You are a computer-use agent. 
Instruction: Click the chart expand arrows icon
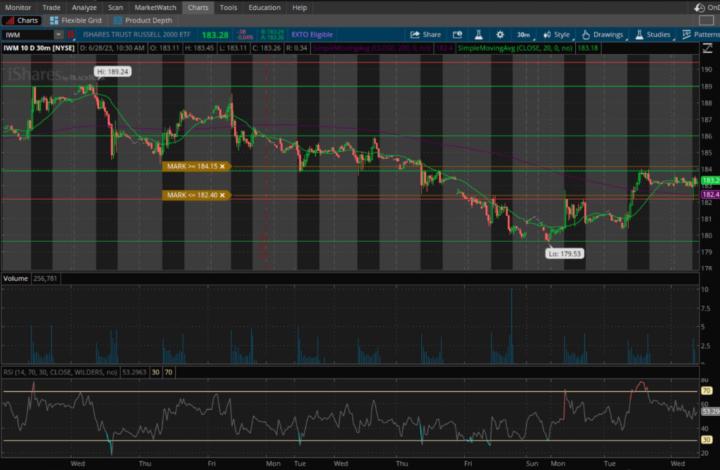click(x=708, y=48)
